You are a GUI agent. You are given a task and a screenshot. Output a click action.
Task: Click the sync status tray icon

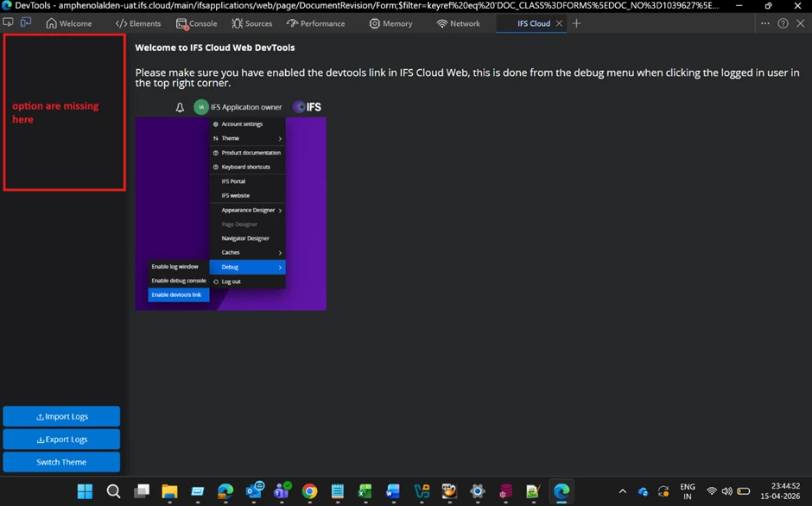663,491
